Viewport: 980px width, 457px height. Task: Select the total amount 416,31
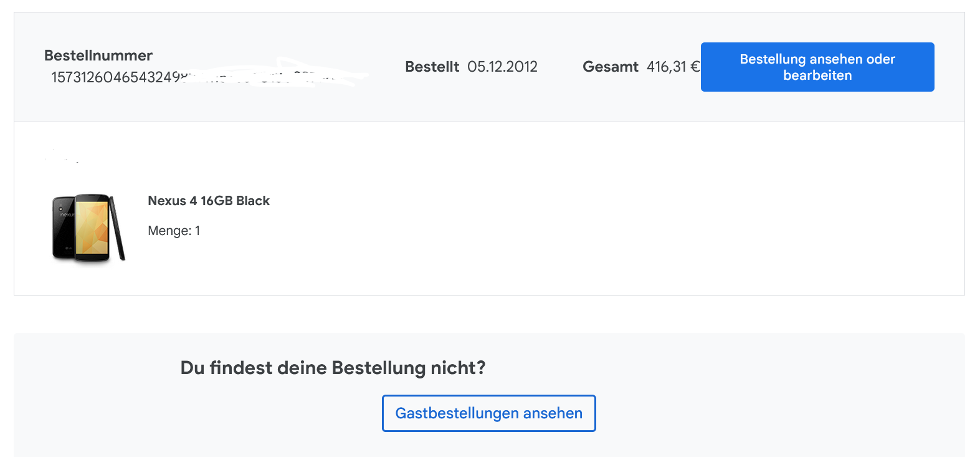(x=666, y=67)
